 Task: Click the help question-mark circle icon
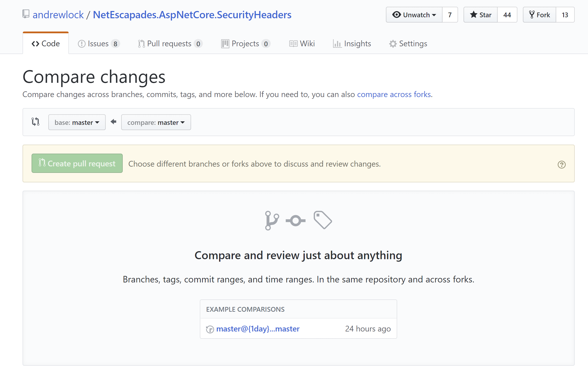(x=561, y=165)
